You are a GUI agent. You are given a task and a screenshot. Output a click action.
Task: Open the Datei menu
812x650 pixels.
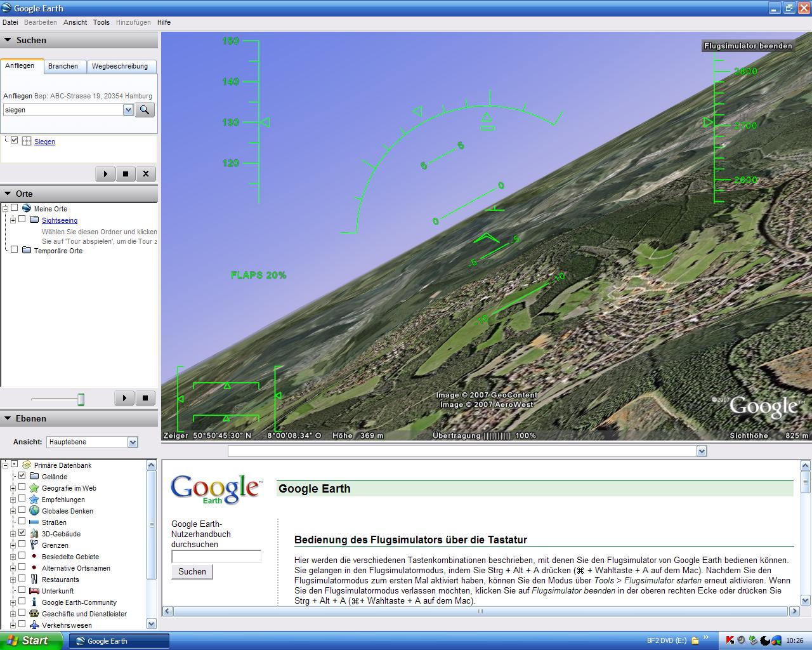click(x=10, y=22)
